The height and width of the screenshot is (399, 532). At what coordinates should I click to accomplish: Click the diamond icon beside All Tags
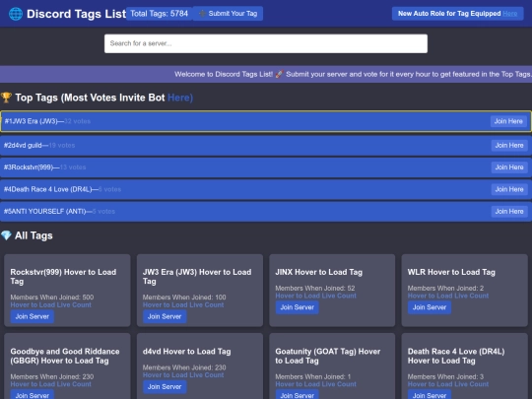click(x=6, y=235)
